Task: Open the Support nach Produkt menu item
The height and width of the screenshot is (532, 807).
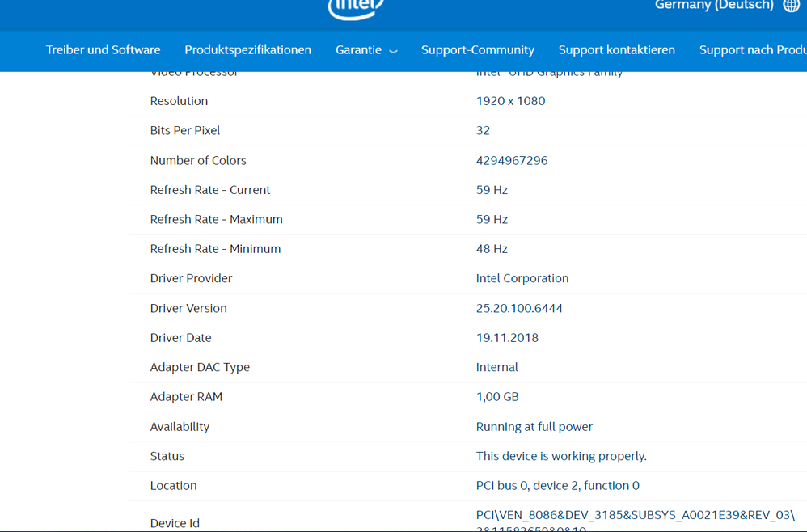Action: point(752,50)
